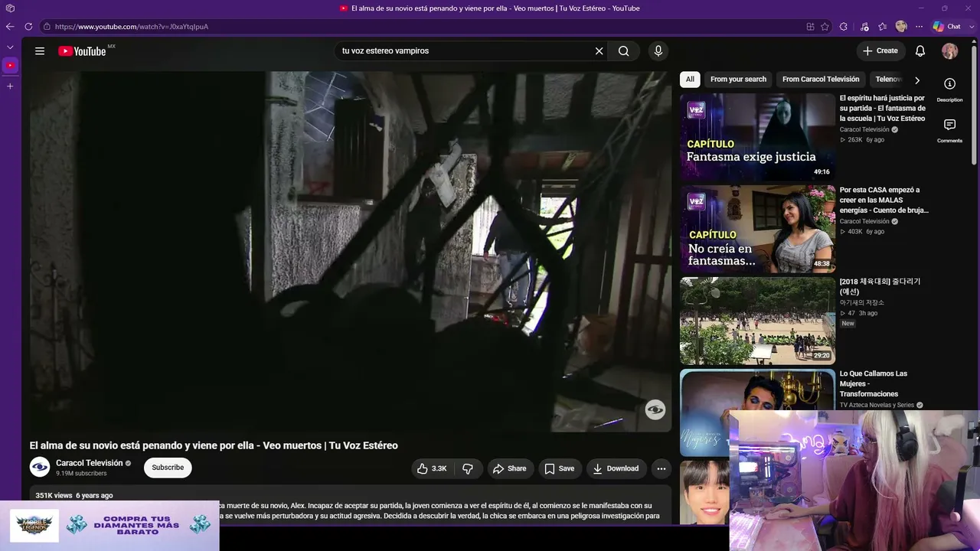Reload the current page

pyautogui.click(x=28, y=26)
